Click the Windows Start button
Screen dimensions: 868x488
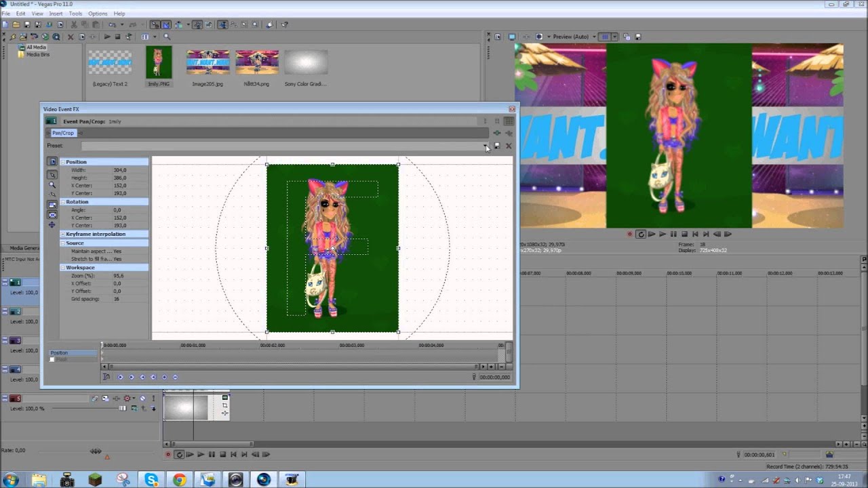10,479
